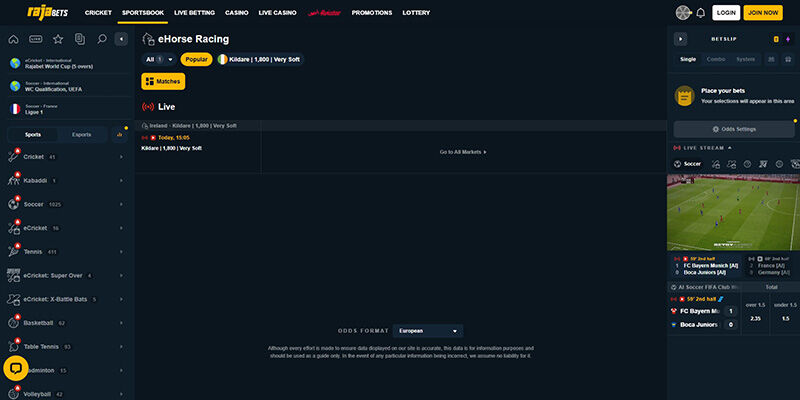Click the first icon right of System tab

(x=771, y=60)
